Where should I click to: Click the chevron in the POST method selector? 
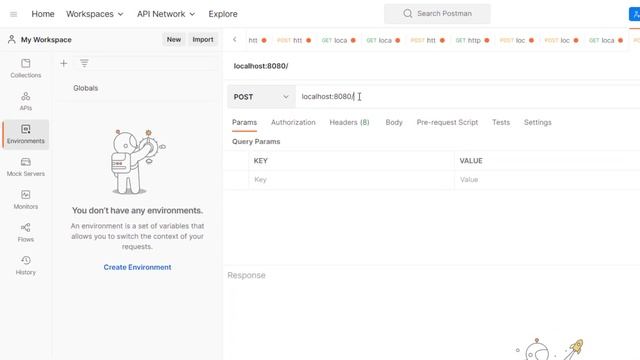(286, 97)
